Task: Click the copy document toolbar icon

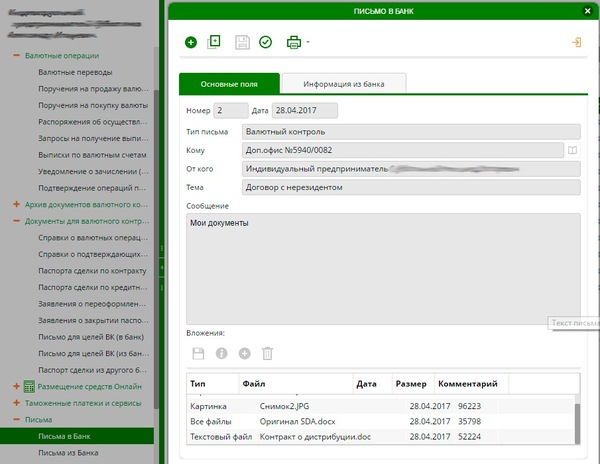Action: point(214,42)
